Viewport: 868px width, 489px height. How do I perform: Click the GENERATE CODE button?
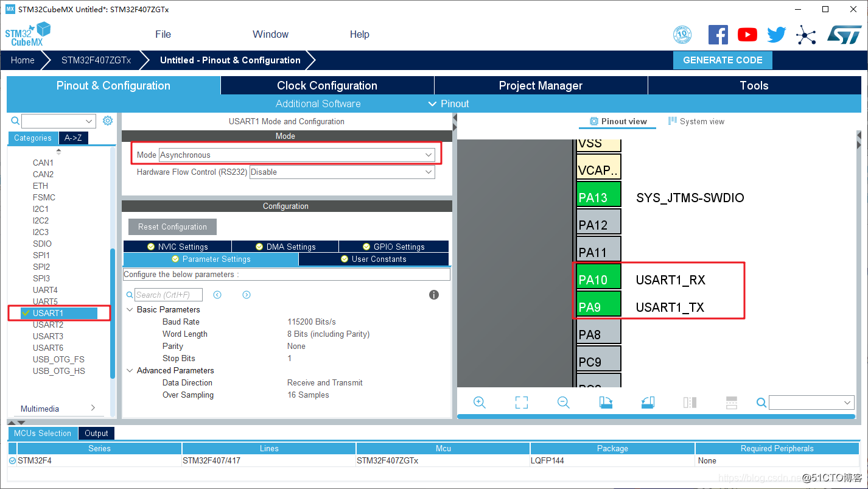(x=723, y=60)
